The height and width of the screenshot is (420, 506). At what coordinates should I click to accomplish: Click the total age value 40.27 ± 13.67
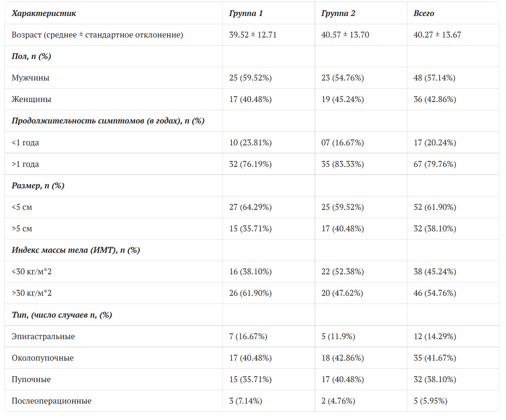click(x=437, y=35)
